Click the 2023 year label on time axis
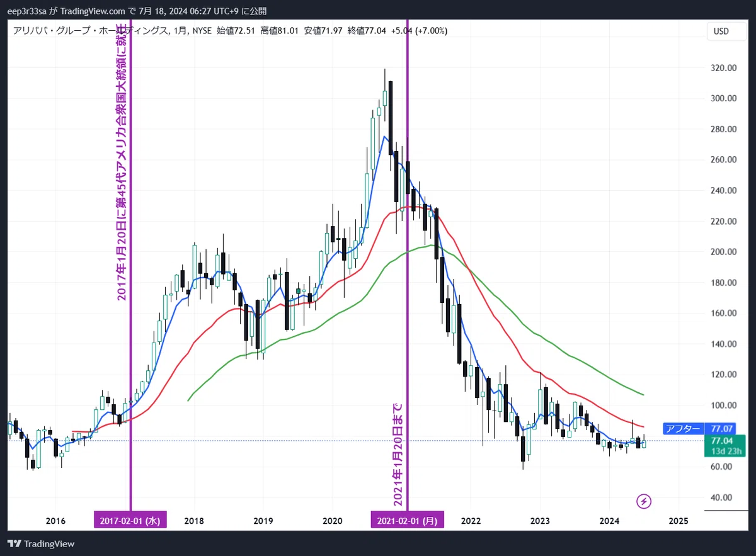756x556 pixels. click(x=540, y=521)
